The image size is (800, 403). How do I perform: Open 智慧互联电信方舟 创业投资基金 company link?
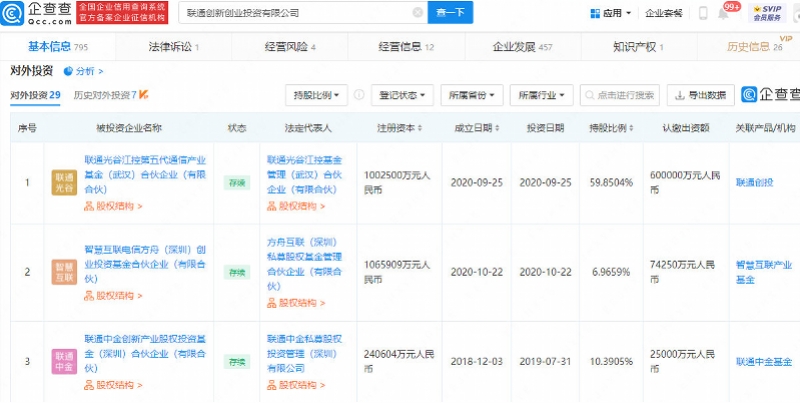tap(145, 264)
